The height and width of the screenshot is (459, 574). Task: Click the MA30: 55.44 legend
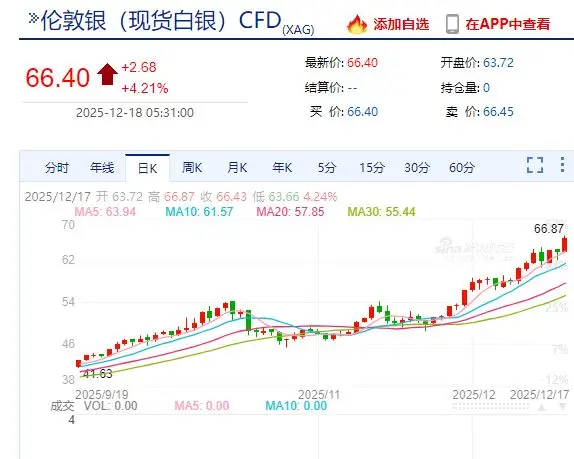pos(381,212)
